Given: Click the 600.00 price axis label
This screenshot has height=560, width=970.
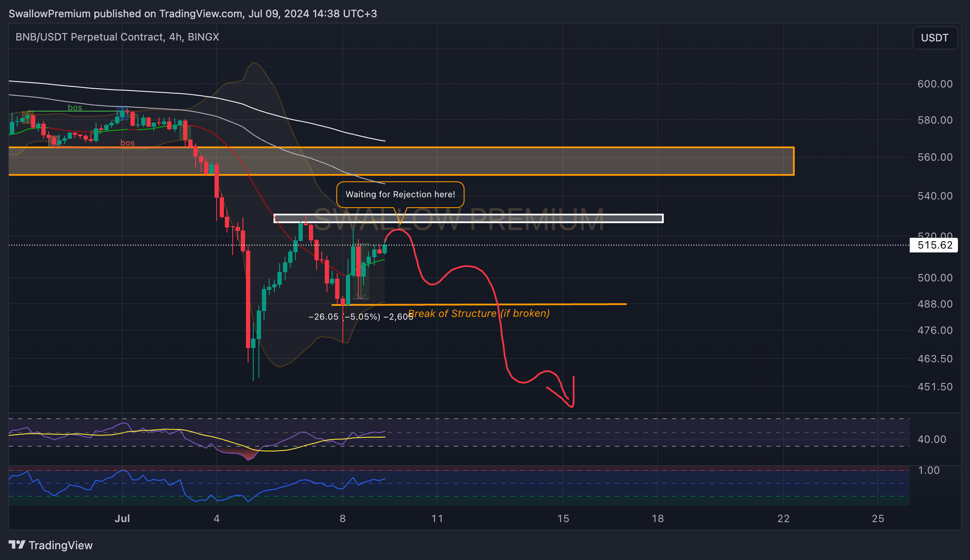Looking at the screenshot, I should (935, 84).
